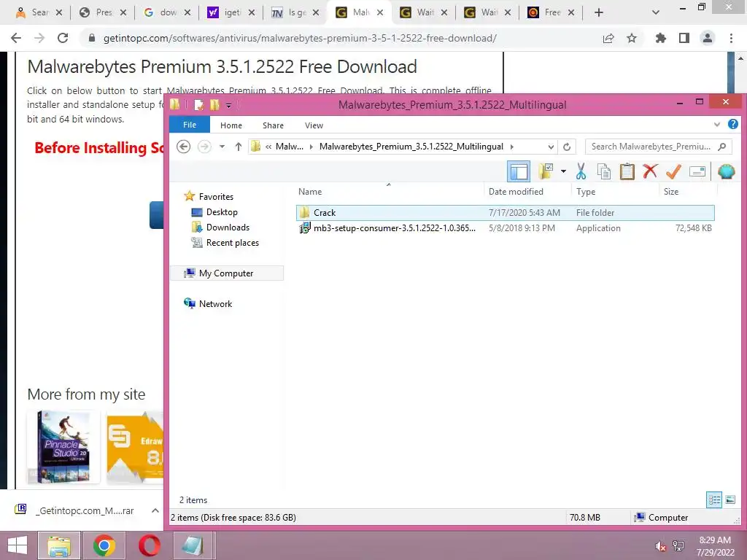Sort by the Type column header
This screenshot has height=560, width=747.
point(615,192)
